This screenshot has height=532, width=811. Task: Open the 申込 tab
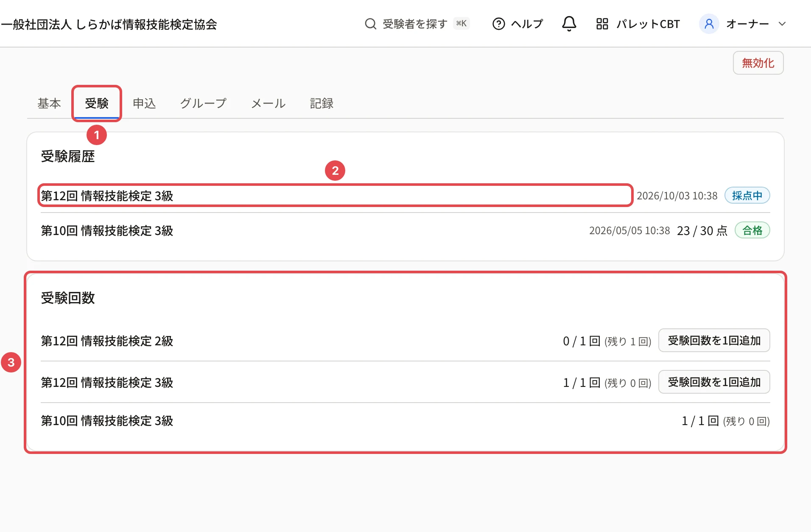(x=144, y=103)
